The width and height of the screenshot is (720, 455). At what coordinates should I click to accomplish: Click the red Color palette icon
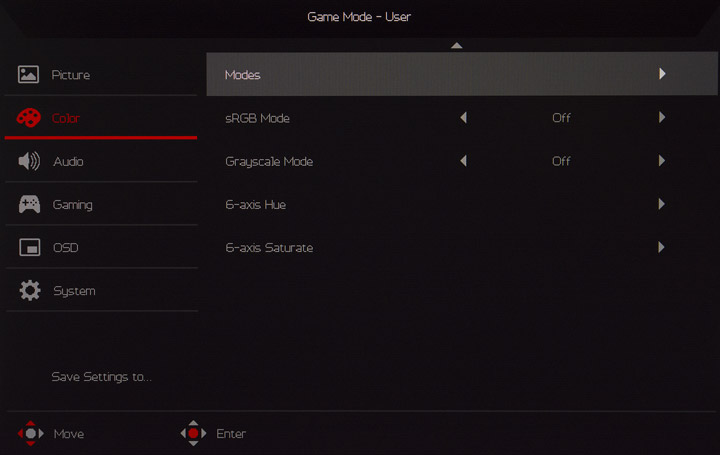pyautogui.click(x=29, y=118)
